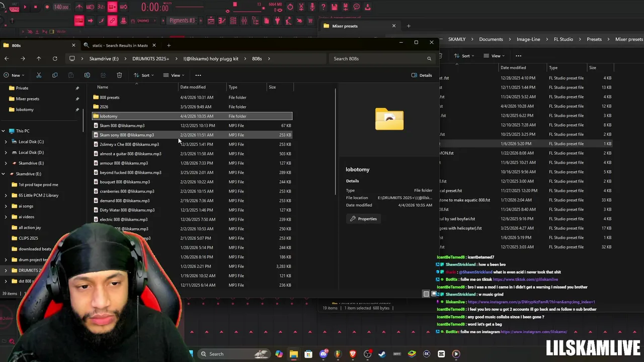Click the Back arrow in 808s Explorer
This screenshot has height=362, width=644.
pos(7,59)
